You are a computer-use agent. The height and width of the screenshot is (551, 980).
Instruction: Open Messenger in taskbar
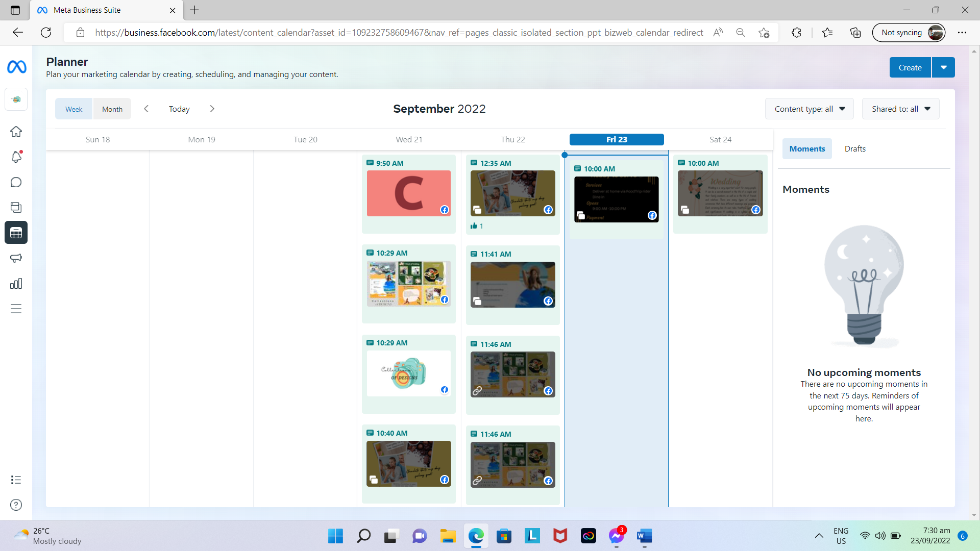pos(617,536)
